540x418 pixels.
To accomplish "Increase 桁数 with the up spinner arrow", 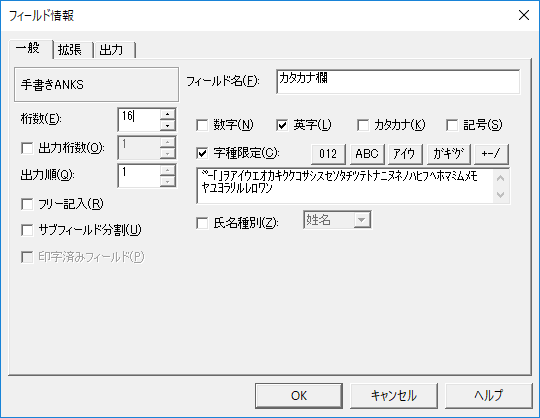I will click(167, 114).
